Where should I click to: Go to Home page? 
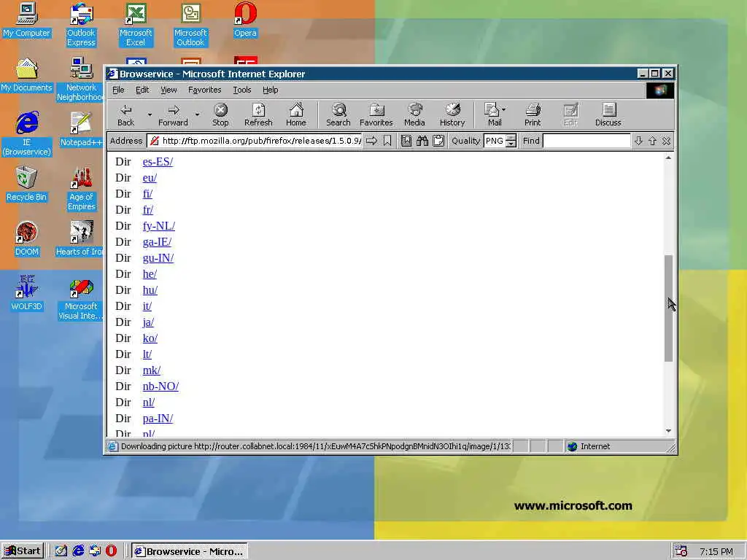click(x=296, y=115)
